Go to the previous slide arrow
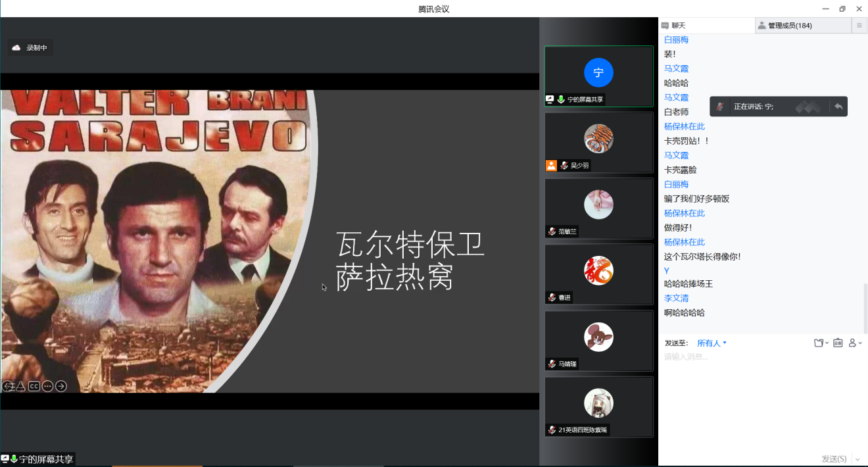The image size is (868, 467). pyautogui.click(x=8, y=386)
